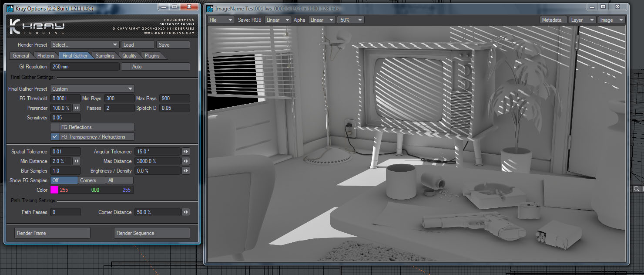Click the Brightness / Density stepper arrows
Viewport: 644px width, 275px height.
point(186,171)
